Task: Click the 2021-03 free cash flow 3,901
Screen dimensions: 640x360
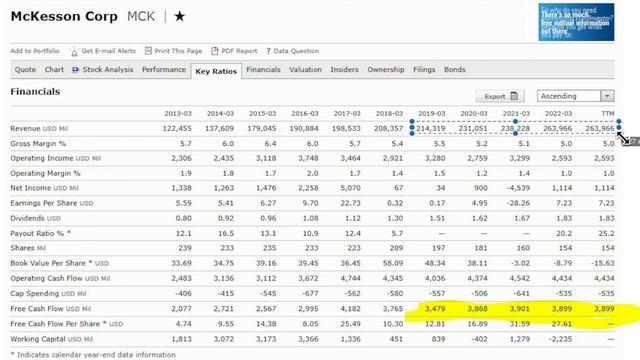Action: click(x=520, y=309)
